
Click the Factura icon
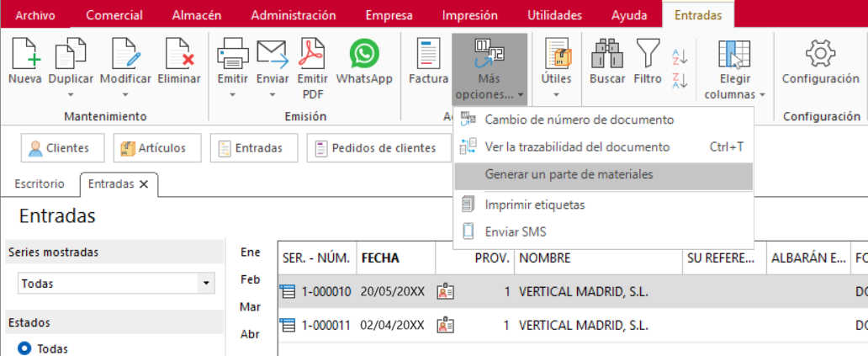(x=428, y=54)
